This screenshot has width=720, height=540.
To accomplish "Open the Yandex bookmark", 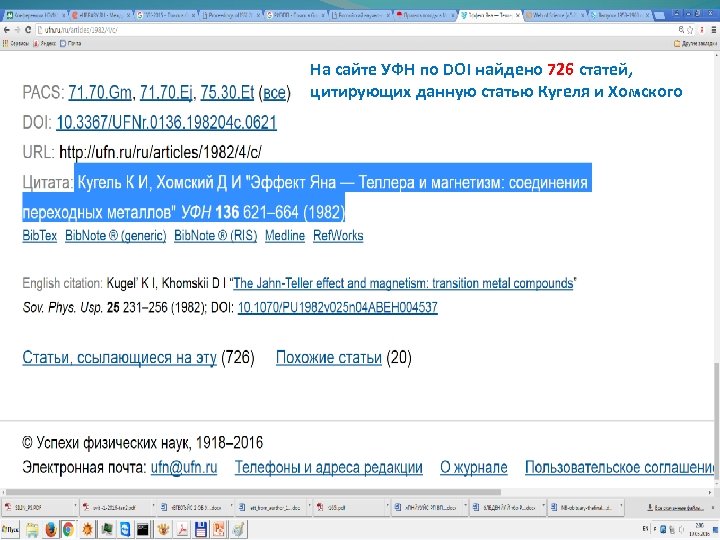I will (45, 43).
